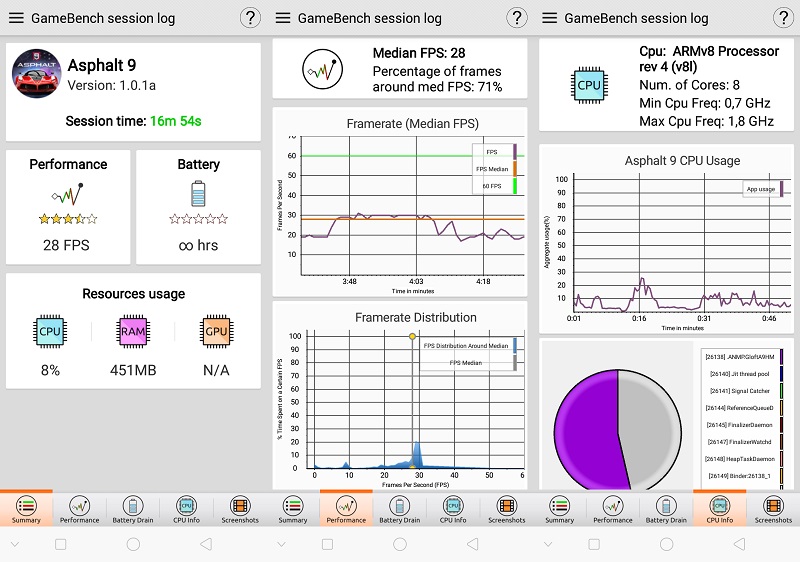Median FPS screen: tap recent apps square
This screenshot has height=562, width=800.
tap(327, 544)
